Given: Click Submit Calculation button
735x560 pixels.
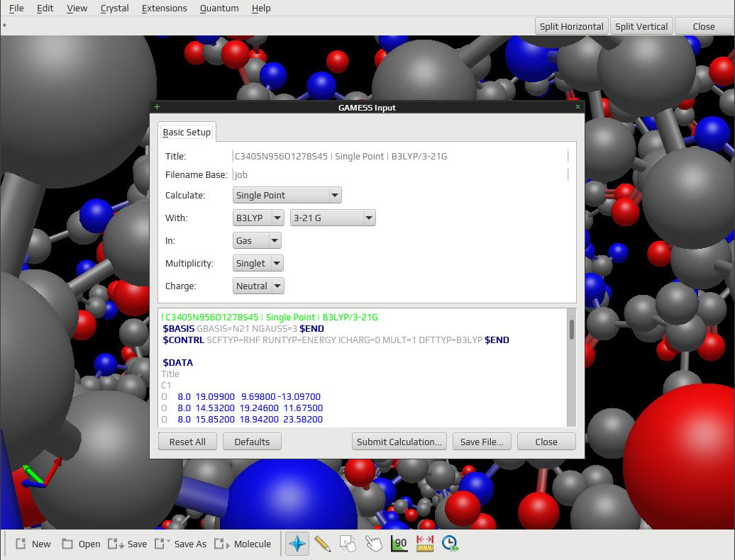Looking at the screenshot, I should [x=399, y=442].
